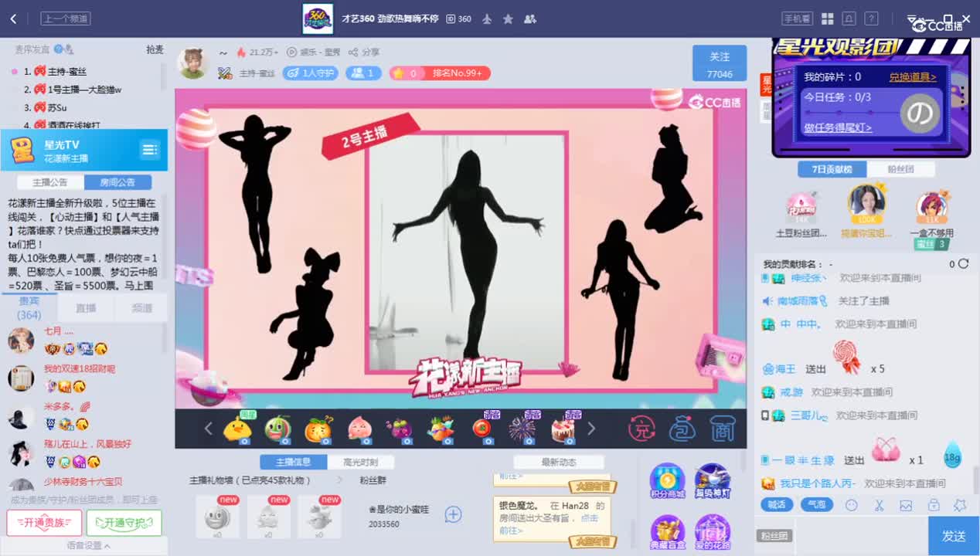Toggle the 喊话 shout mode
The height and width of the screenshot is (556, 980).
click(x=776, y=505)
